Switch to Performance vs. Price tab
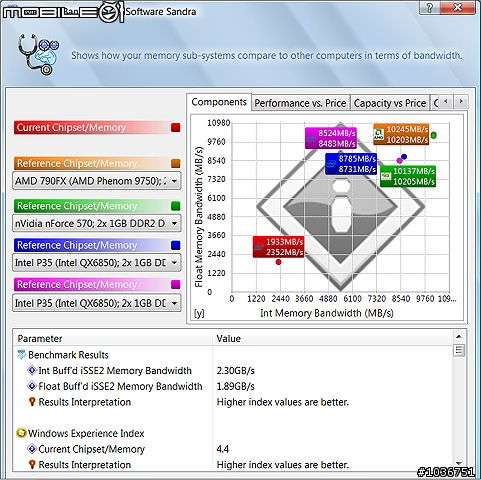 click(300, 103)
